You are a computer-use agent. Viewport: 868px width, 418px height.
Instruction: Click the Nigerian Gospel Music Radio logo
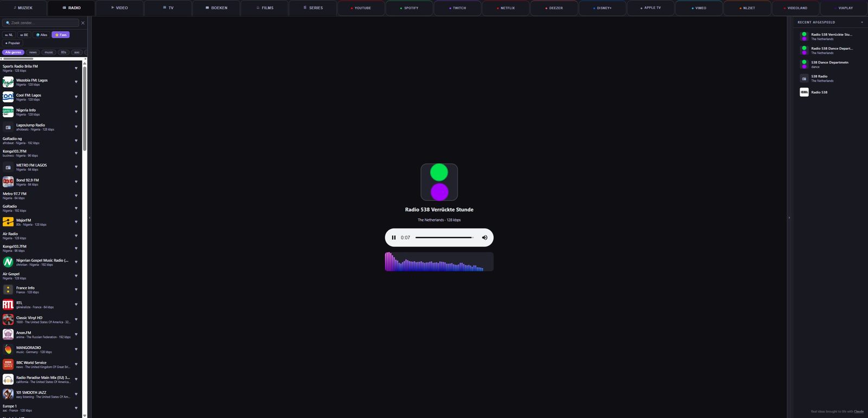tap(8, 262)
